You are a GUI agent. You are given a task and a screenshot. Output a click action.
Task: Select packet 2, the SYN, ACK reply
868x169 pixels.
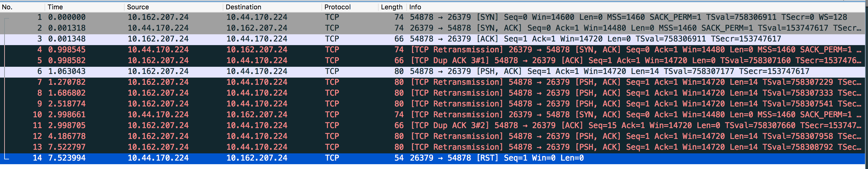[x=434, y=28]
